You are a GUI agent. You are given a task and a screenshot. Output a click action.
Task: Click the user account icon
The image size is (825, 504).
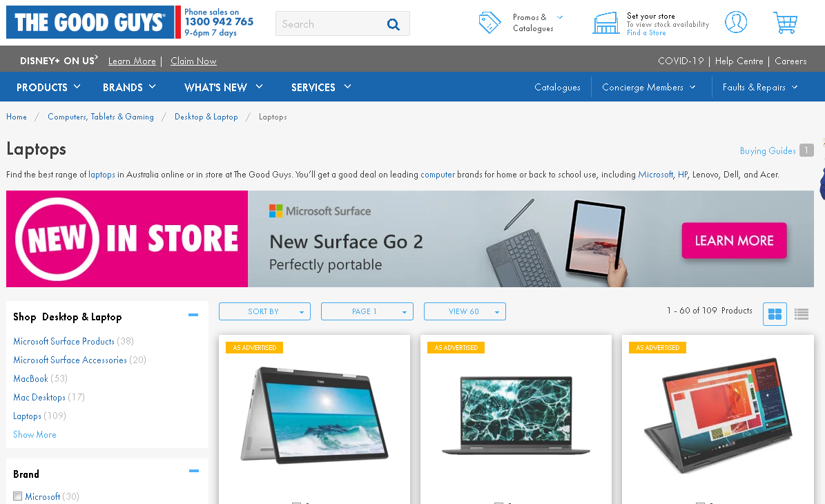(735, 22)
